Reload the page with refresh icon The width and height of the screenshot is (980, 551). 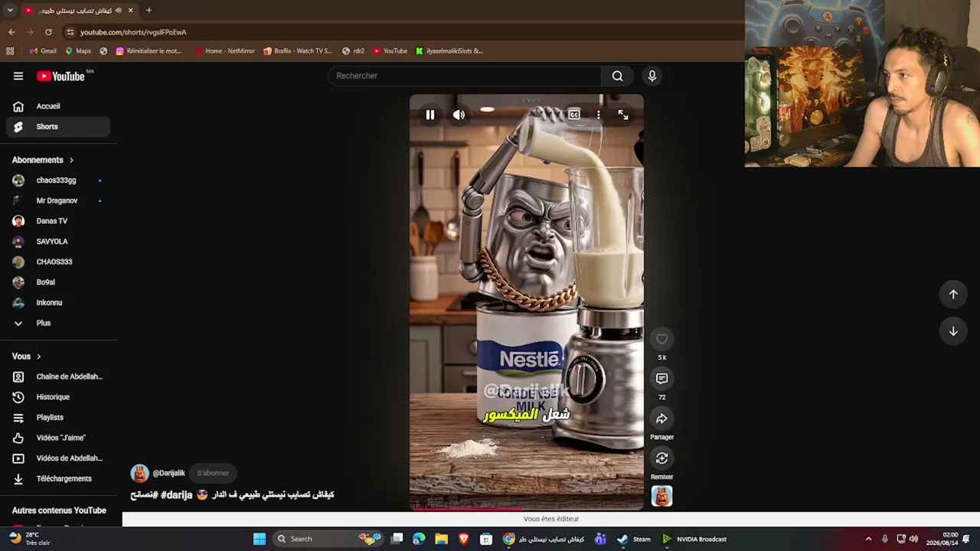point(48,32)
